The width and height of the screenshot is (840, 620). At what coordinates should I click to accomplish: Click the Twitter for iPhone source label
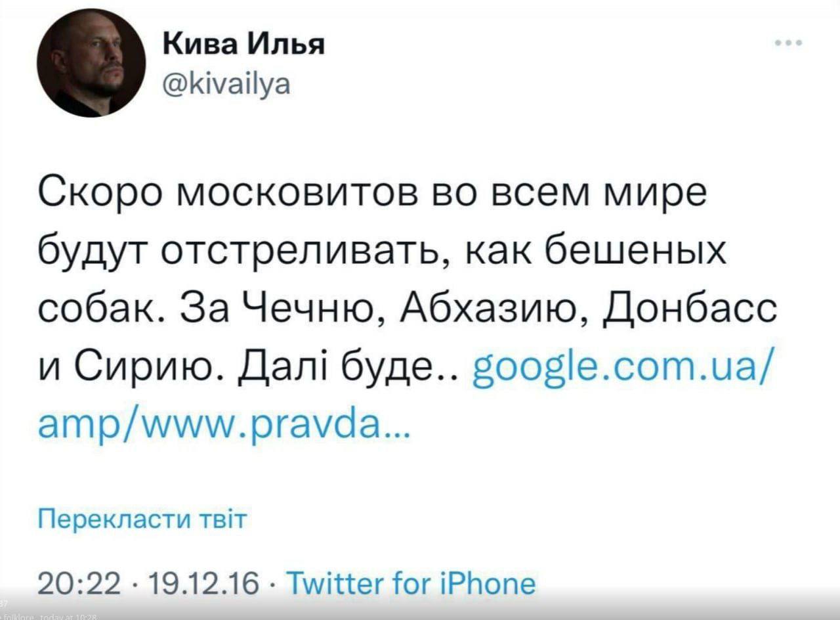point(411,582)
